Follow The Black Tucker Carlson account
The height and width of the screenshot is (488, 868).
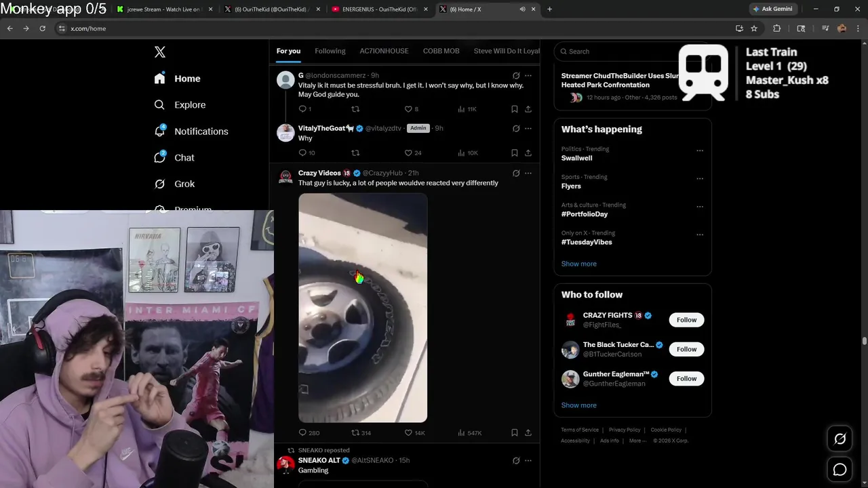(686, 349)
